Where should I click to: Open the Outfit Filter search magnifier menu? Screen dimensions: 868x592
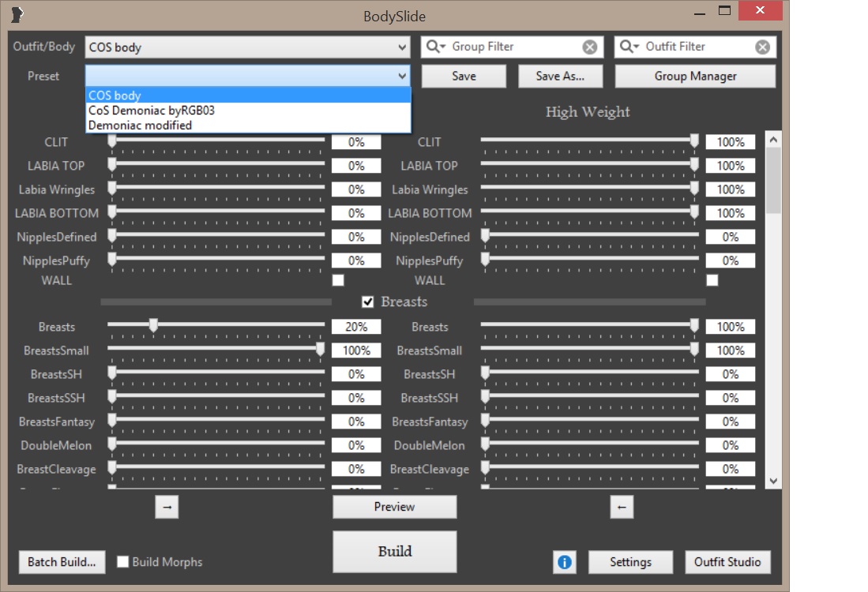(x=629, y=47)
